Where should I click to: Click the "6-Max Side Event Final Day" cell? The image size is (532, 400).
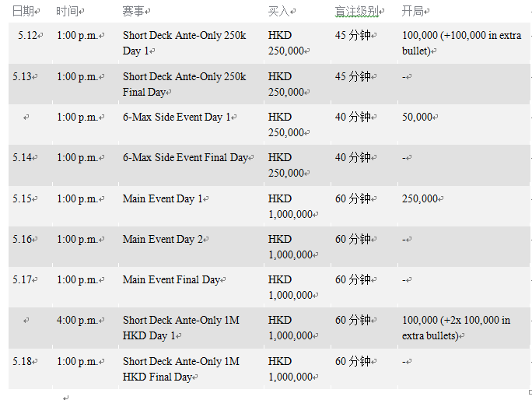(x=185, y=157)
